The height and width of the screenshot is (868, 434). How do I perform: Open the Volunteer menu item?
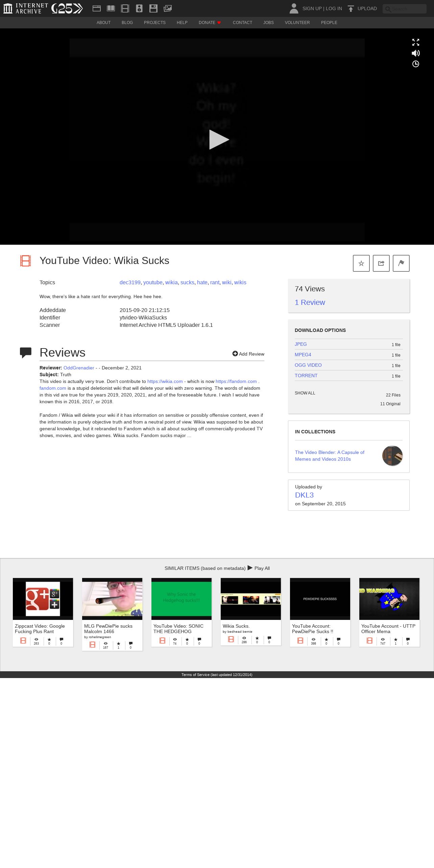click(x=297, y=23)
